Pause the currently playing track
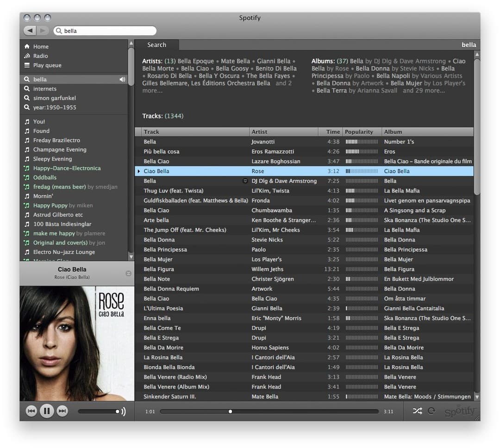The image size is (500, 448). [47, 411]
